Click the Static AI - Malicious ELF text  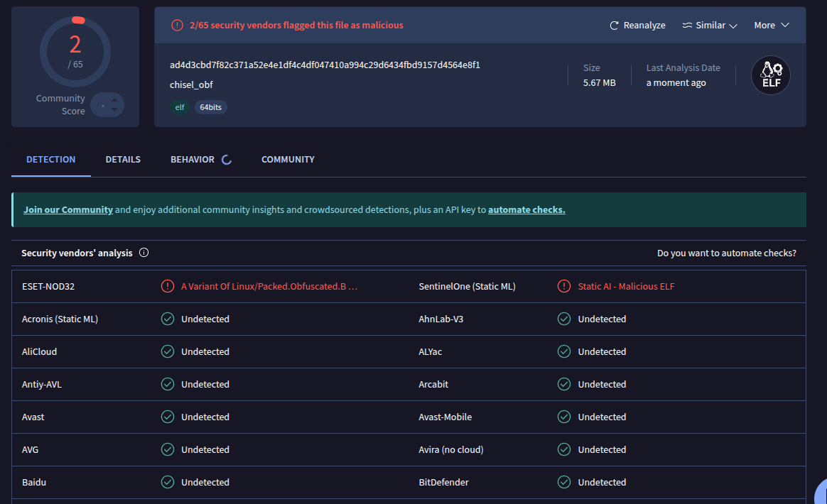[626, 286]
